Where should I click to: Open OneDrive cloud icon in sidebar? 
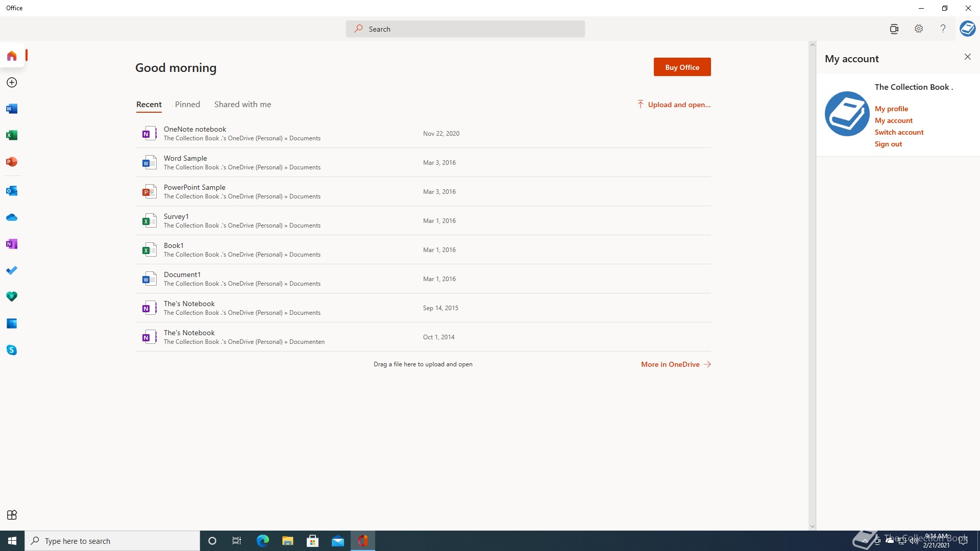12,217
